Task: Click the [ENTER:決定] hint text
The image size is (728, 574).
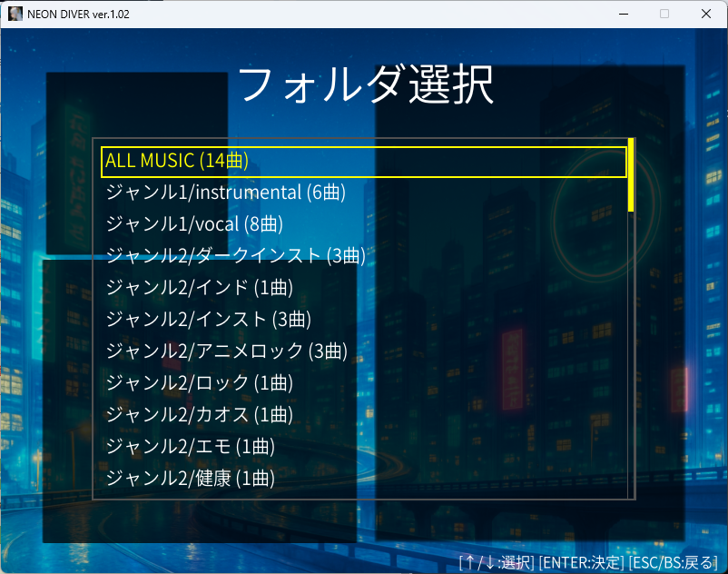Action: (x=581, y=562)
